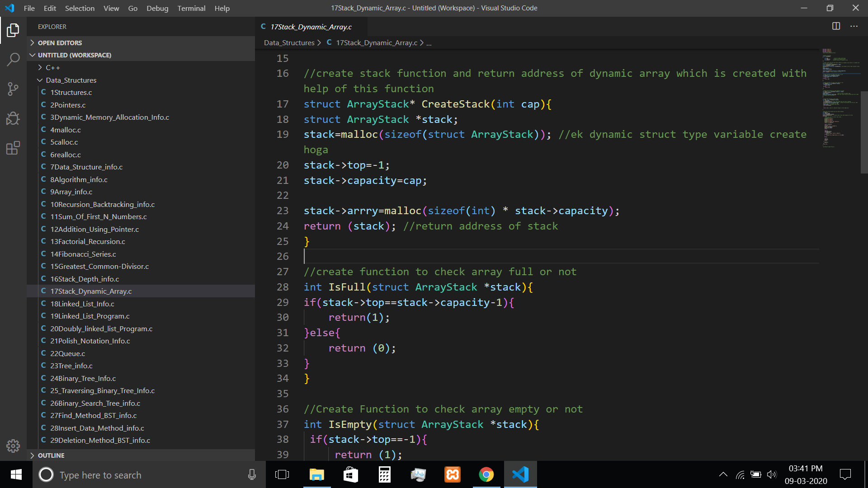Screen dimensions: 868x488
Task: Collapse the Data_Structures folder
Action: [x=71, y=80]
